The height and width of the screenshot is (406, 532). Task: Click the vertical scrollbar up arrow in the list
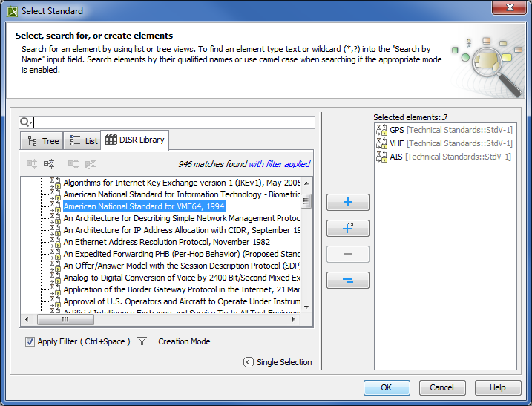(306, 183)
